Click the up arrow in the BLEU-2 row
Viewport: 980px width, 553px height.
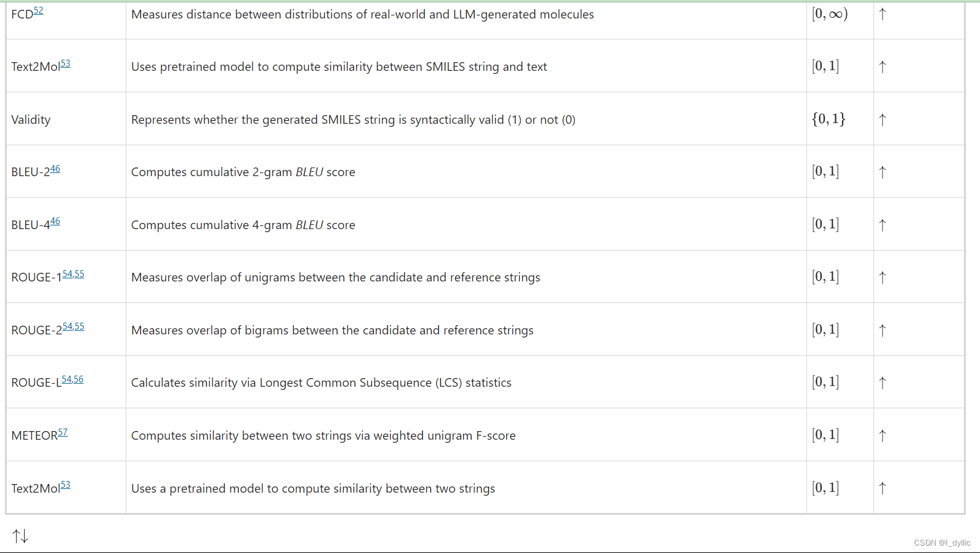point(883,172)
